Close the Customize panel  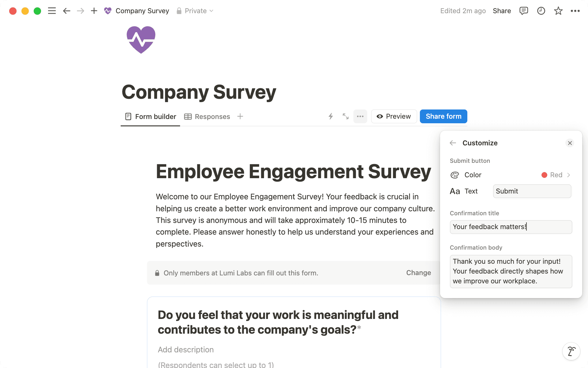pos(570,143)
